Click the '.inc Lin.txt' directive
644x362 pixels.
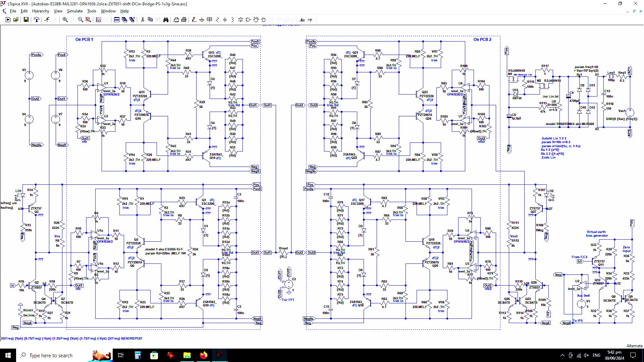550,97
